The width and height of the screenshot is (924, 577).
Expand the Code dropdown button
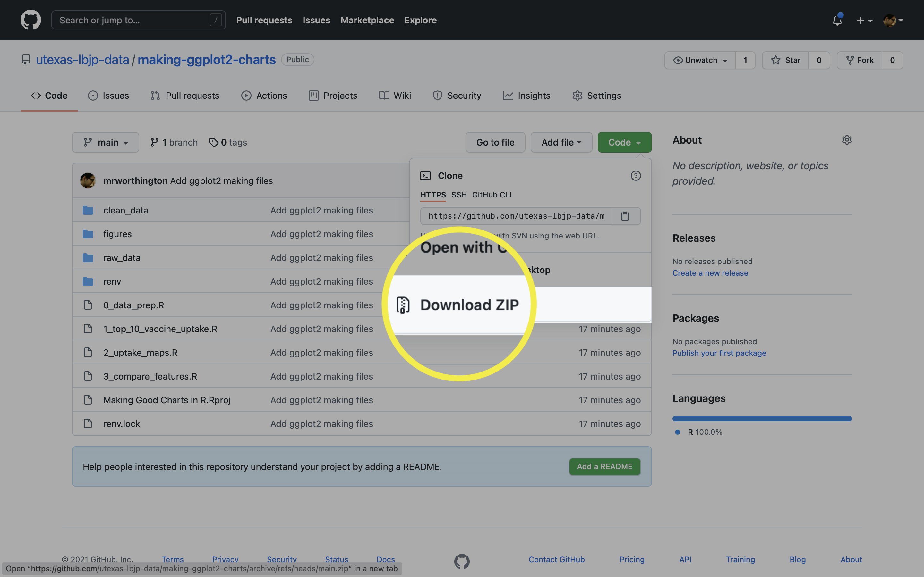pos(624,142)
